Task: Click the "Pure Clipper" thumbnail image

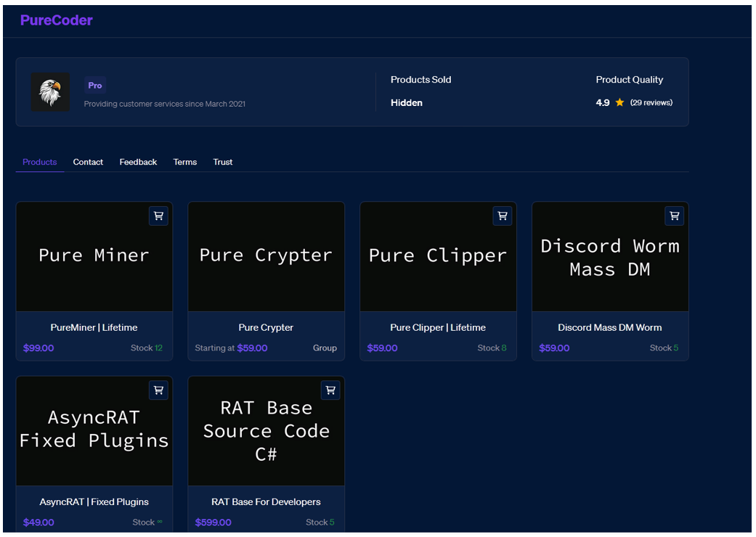Action: click(438, 257)
